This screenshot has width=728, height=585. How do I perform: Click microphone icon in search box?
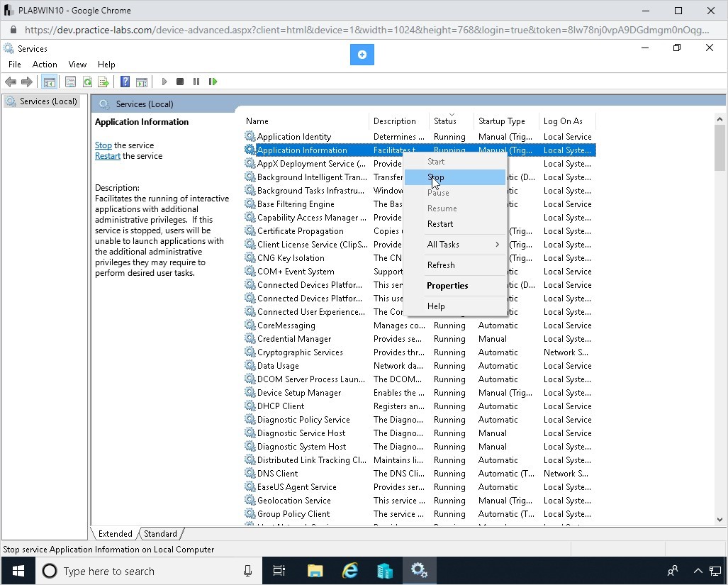248,571
